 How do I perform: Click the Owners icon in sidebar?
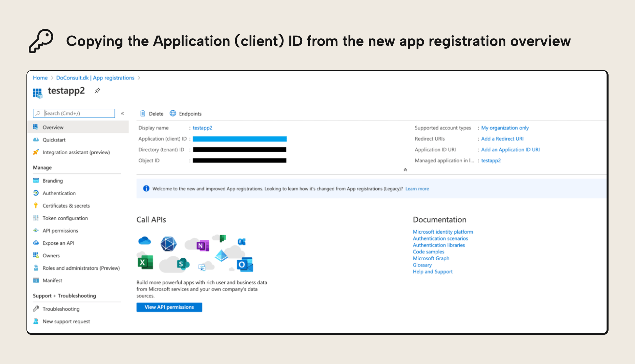pyautogui.click(x=36, y=255)
